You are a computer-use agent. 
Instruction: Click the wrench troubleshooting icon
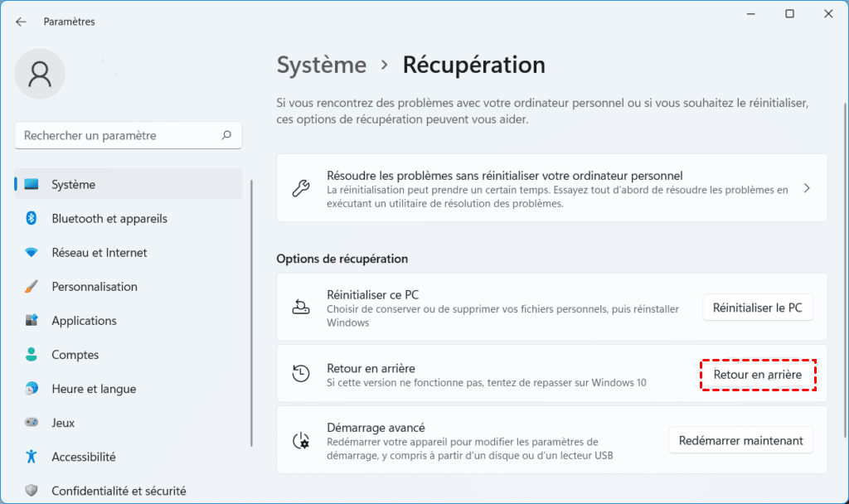pos(301,188)
